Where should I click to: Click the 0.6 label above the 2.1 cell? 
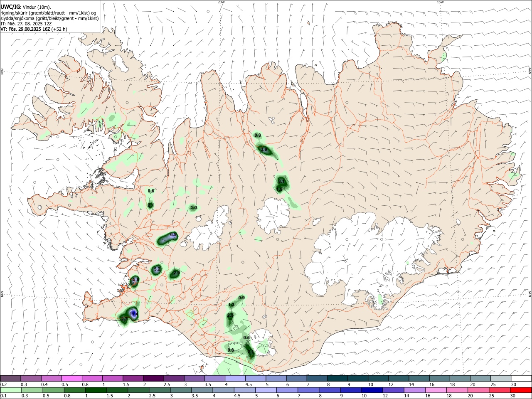click(x=151, y=191)
